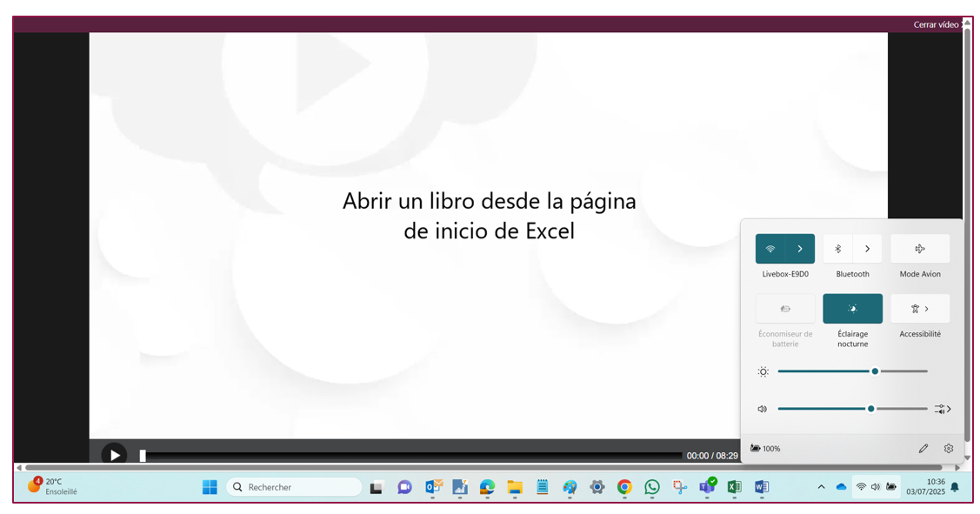Toggle Bluetooth on or off
Viewport: 980px width, 514px height.
tap(838, 249)
